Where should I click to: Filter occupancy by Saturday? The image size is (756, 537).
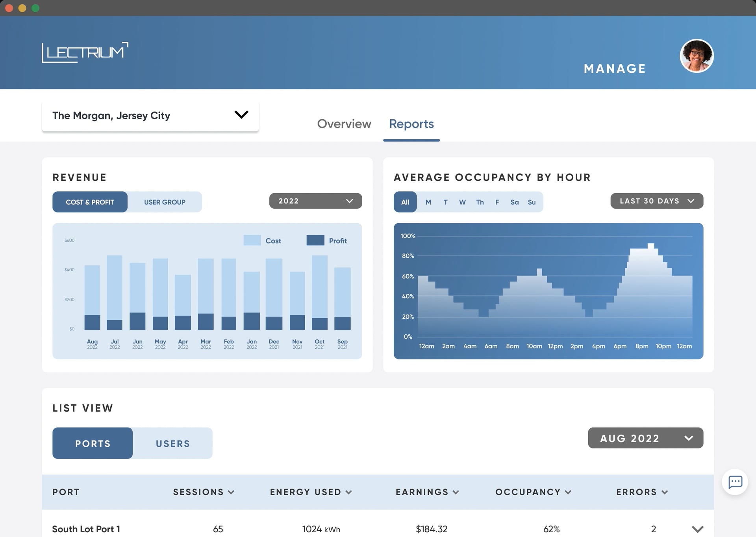[x=514, y=202]
